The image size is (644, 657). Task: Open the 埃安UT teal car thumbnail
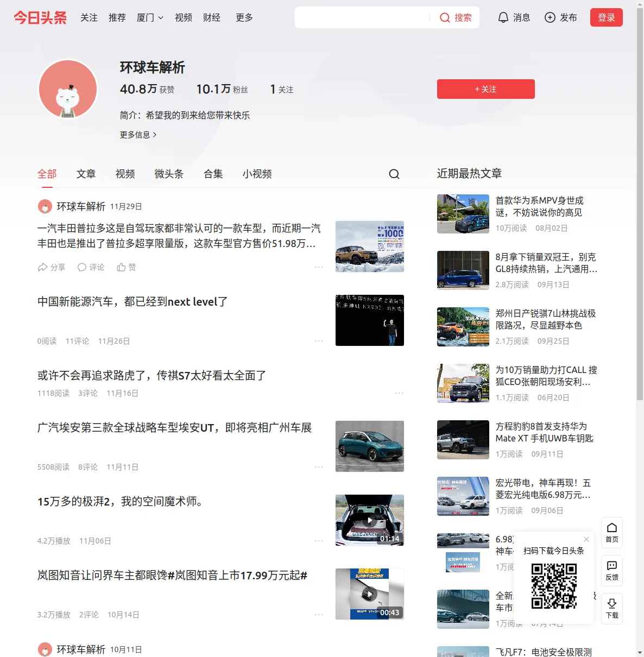point(370,446)
